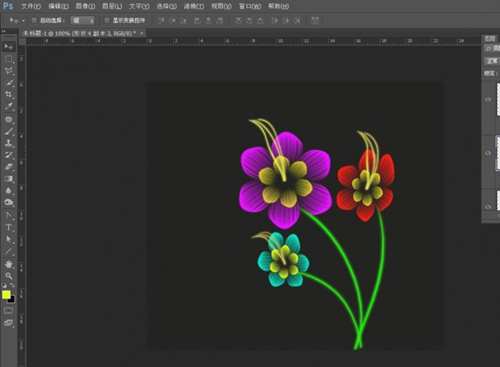Select the Rectangular Marquee tool

pyautogui.click(x=8, y=60)
